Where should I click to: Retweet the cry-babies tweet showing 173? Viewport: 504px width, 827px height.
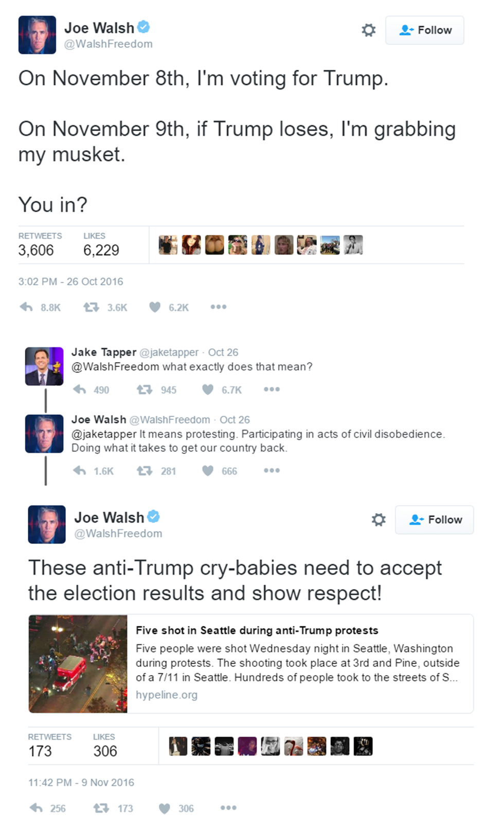pyautogui.click(x=101, y=808)
